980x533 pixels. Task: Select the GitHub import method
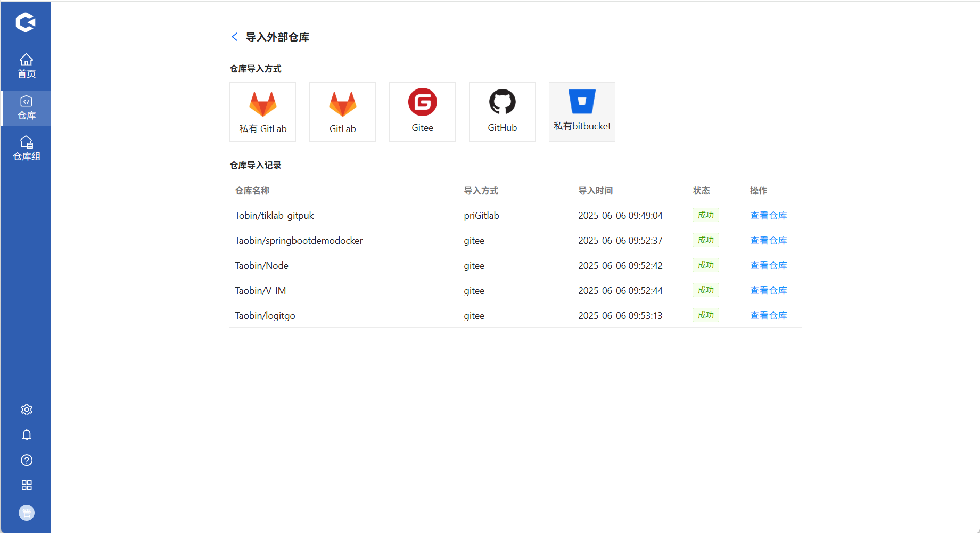pos(501,111)
